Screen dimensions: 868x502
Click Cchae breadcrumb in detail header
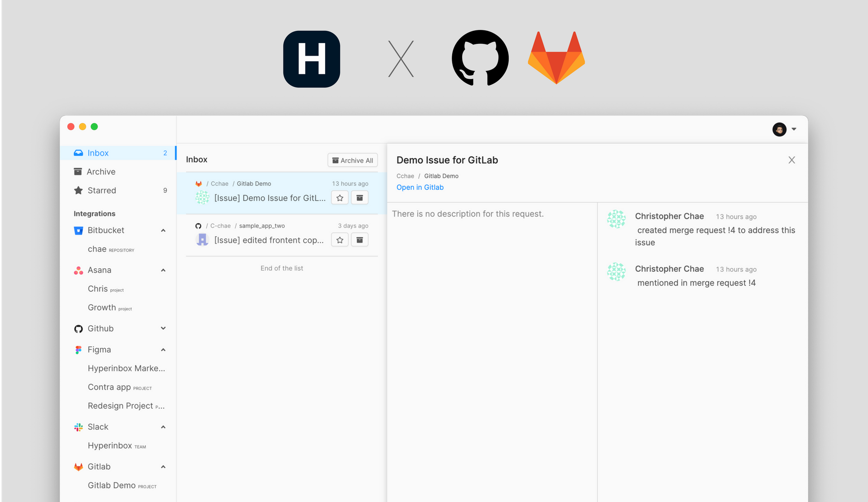405,176
